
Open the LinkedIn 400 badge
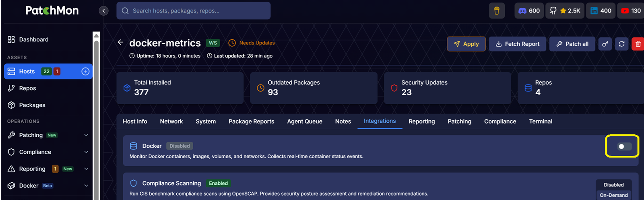click(x=601, y=11)
